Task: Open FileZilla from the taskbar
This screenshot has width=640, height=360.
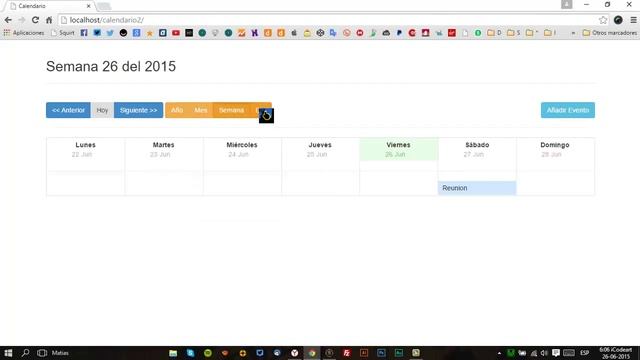Action: (x=347, y=353)
